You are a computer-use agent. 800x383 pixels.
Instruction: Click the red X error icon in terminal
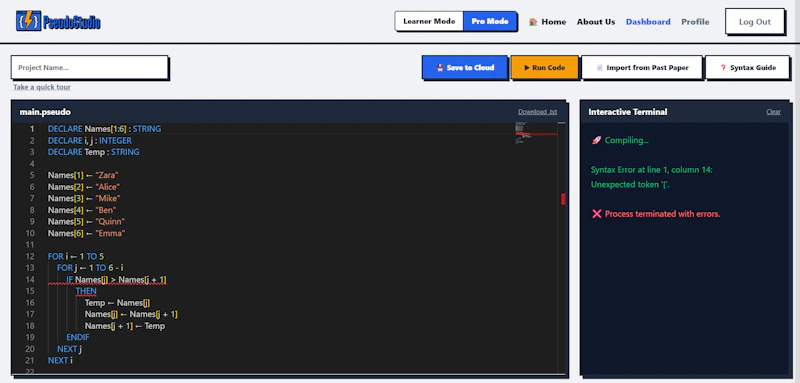pyautogui.click(x=596, y=214)
